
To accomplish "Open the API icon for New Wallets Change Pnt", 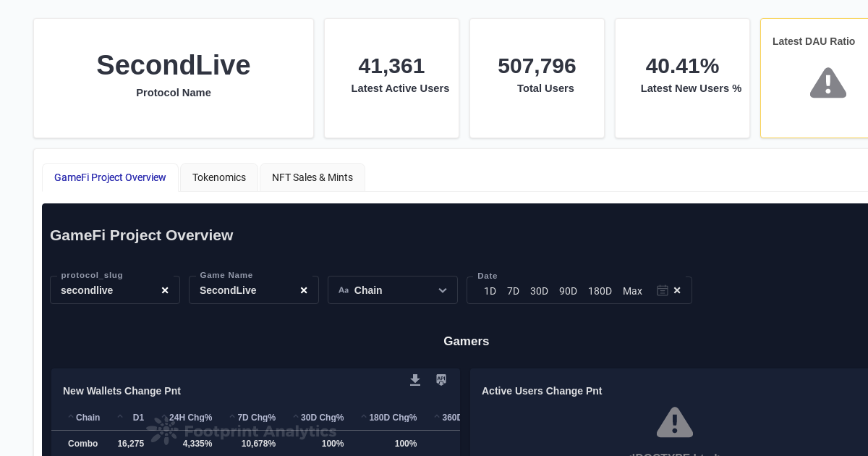I will click(441, 380).
